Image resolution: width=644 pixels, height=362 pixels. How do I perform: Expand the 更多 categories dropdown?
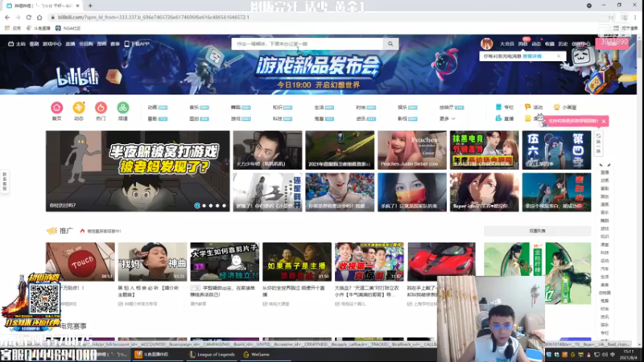pyautogui.click(x=448, y=118)
